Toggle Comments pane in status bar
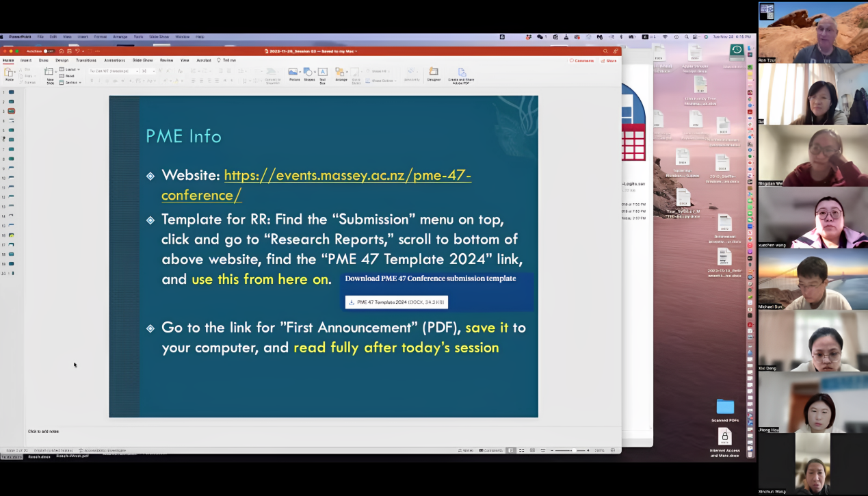 491,450
